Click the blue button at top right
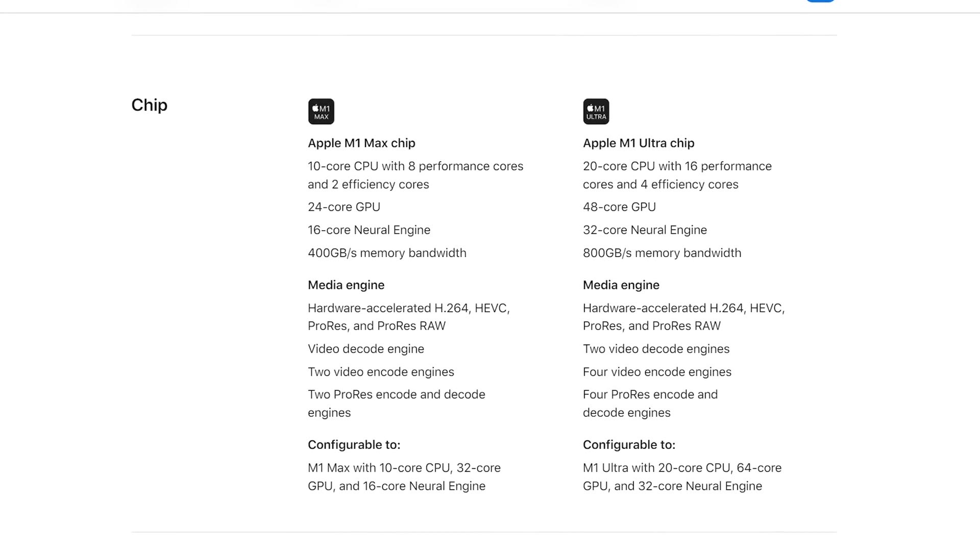980x551 pixels. pos(820,1)
